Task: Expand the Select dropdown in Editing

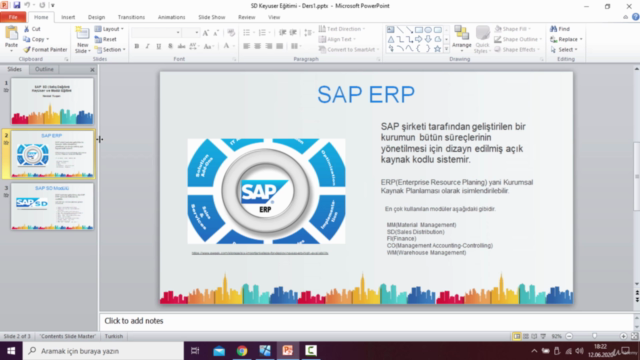Action: pos(564,49)
